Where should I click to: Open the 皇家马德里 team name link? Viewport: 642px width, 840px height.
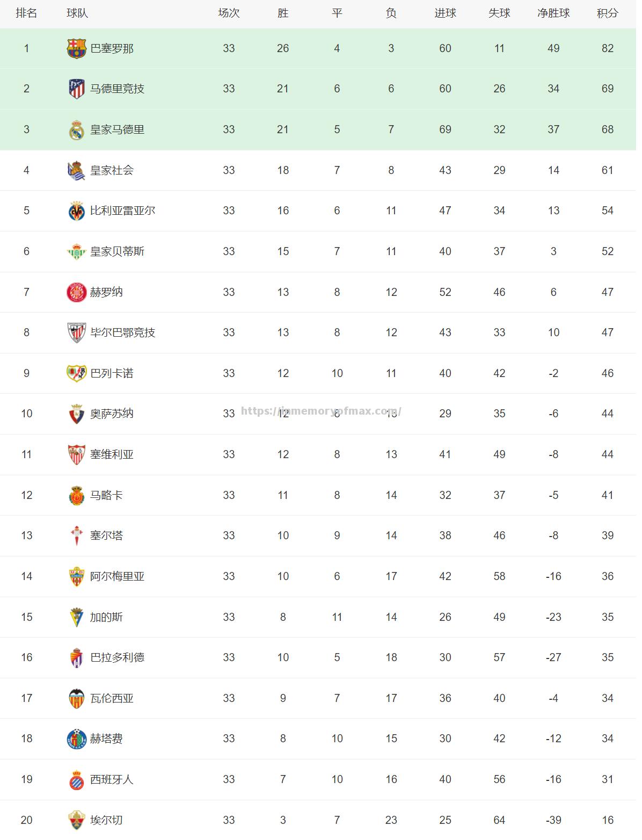pyautogui.click(x=117, y=129)
